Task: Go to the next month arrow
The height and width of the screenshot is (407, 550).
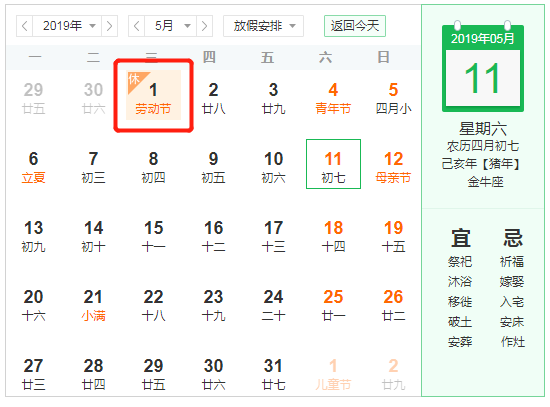Action: pyautogui.click(x=204, y=26)
